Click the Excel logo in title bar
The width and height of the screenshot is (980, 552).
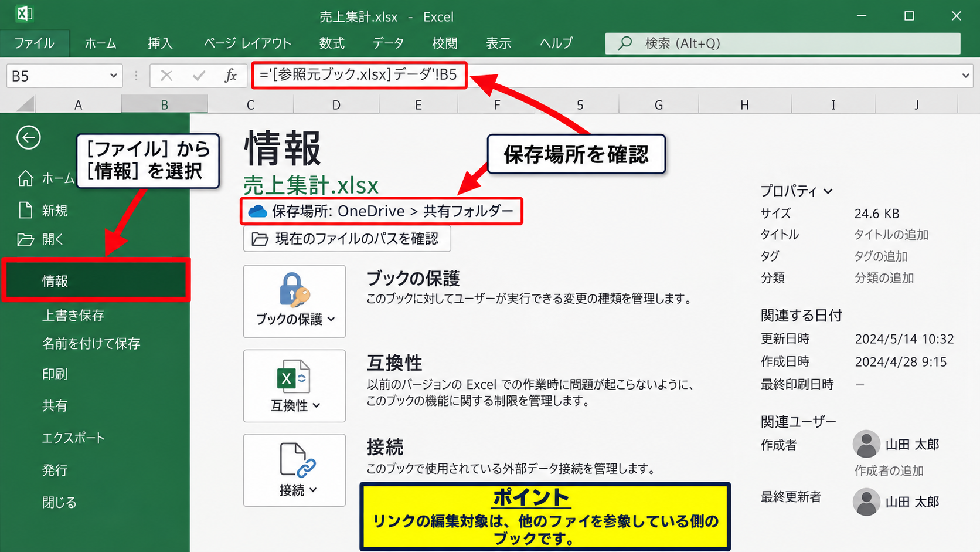coord(23,13)
